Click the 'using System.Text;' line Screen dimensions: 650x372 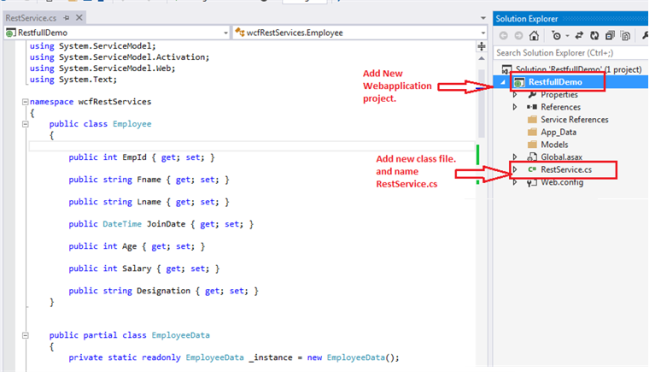pos(73,80)
